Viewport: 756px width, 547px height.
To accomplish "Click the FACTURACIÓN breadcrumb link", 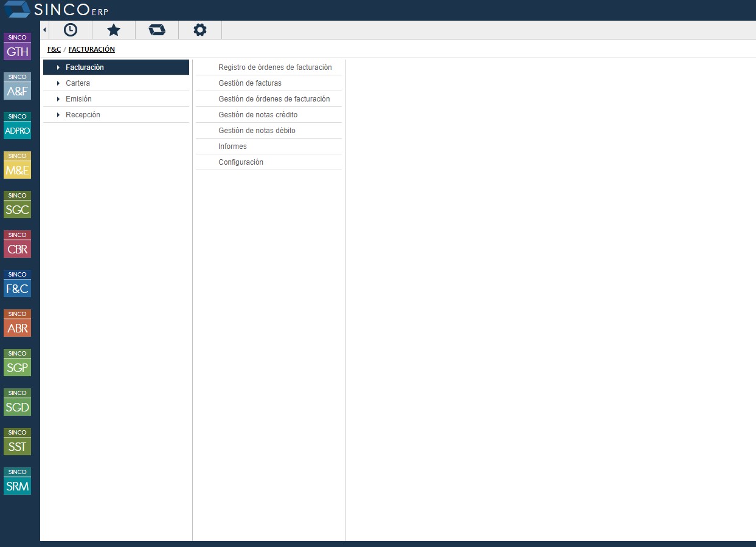I will (x=91, y=49).
